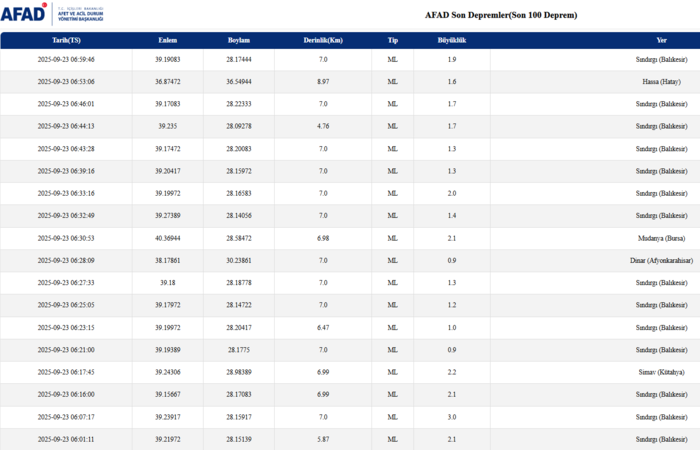This screenshot has width=700, height=450.
Task: Click depth value 6.47
Action: (x=323, y=328)
